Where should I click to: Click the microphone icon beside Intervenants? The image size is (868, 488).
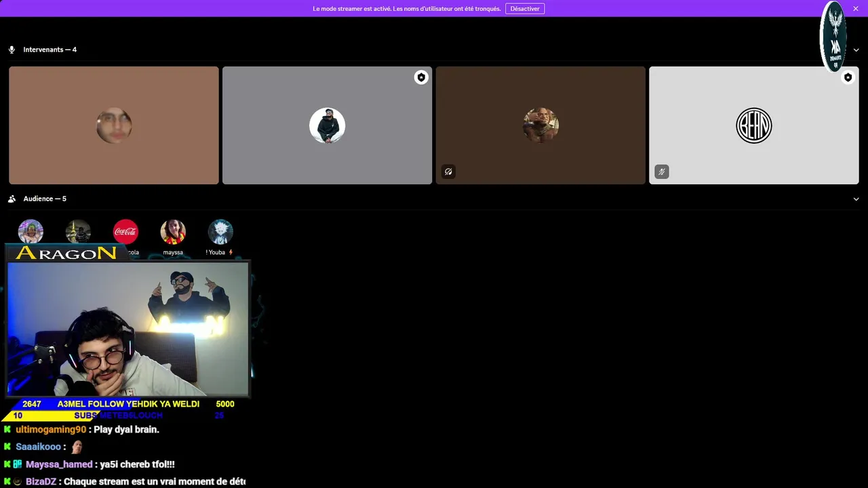12,49
